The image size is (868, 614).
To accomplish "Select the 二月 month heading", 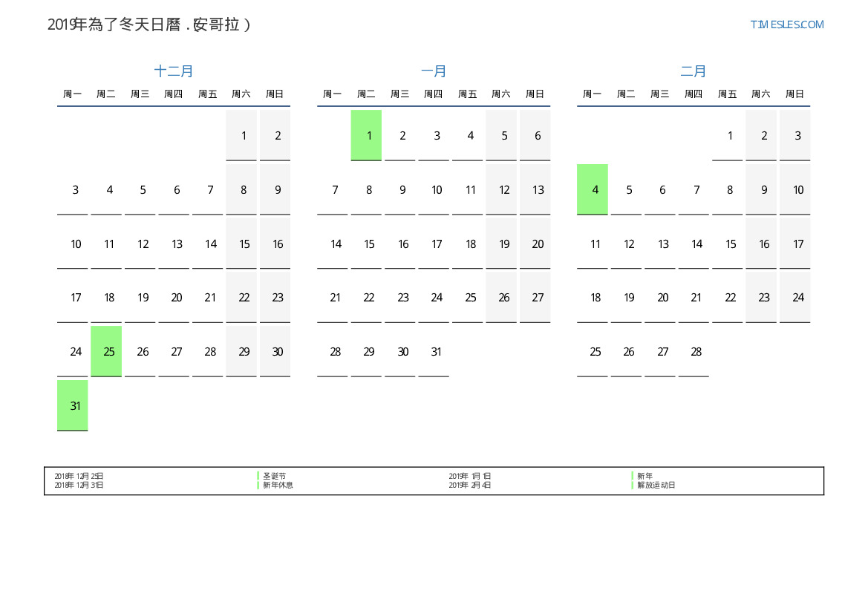I will pos(694,71).
